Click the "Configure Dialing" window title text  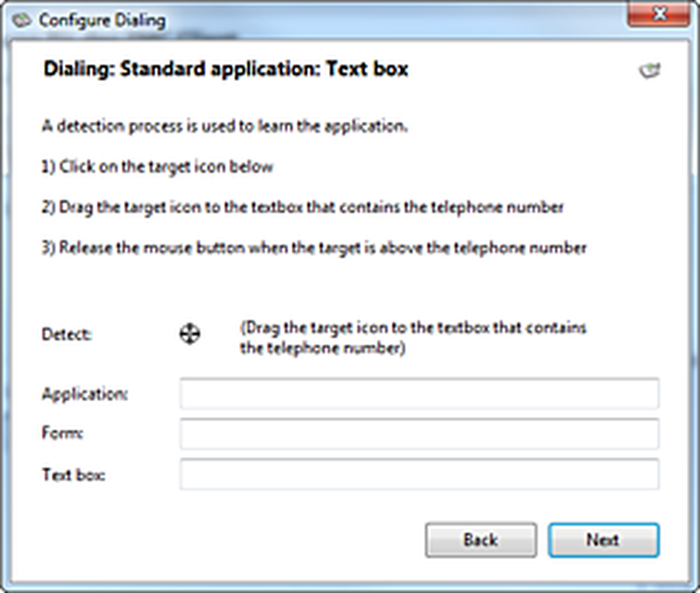102,20
